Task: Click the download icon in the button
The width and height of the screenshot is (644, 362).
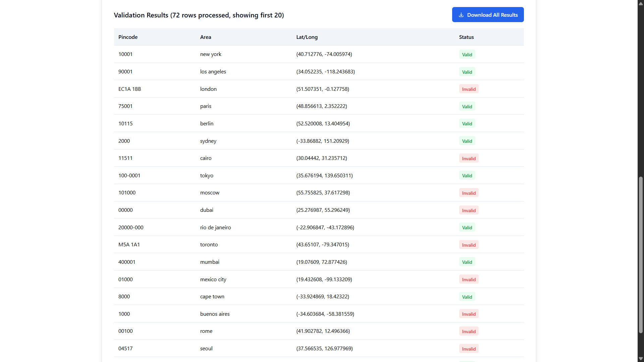Action: (x=461, y=15)
